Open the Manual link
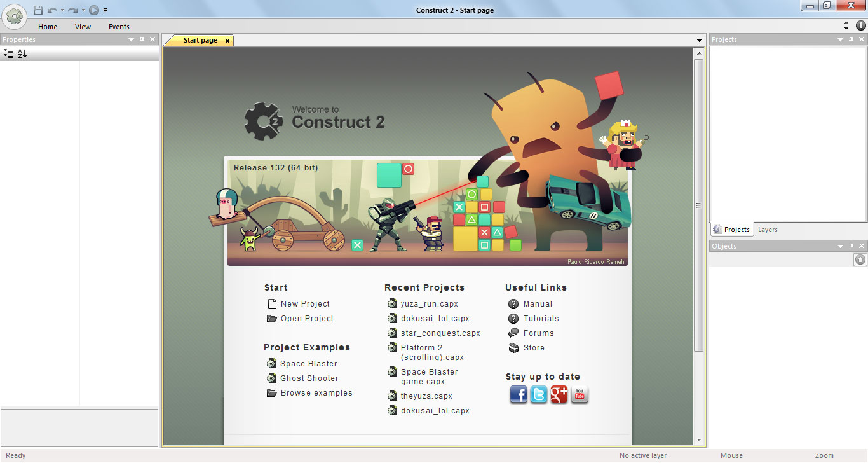The height and width of the screenshot is (463, 868). pos(538,304)
